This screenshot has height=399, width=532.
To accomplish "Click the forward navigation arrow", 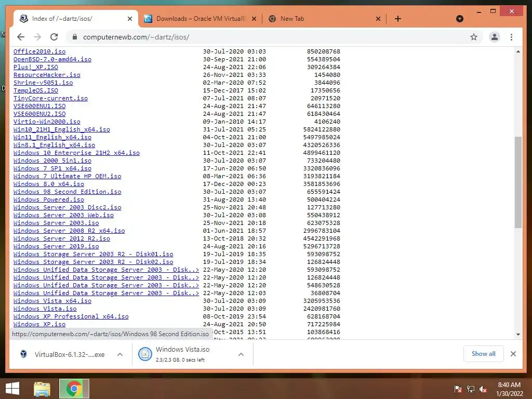I will [x=37, y=37].
